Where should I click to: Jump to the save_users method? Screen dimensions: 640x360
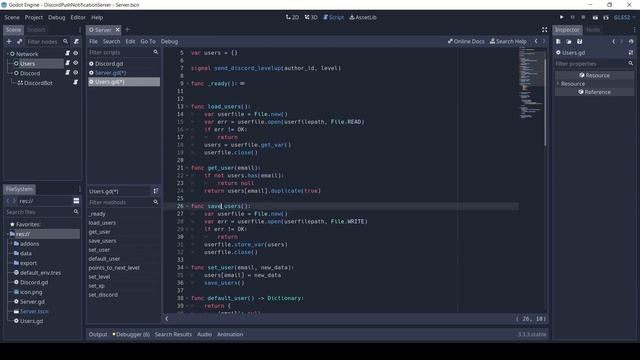102,241
